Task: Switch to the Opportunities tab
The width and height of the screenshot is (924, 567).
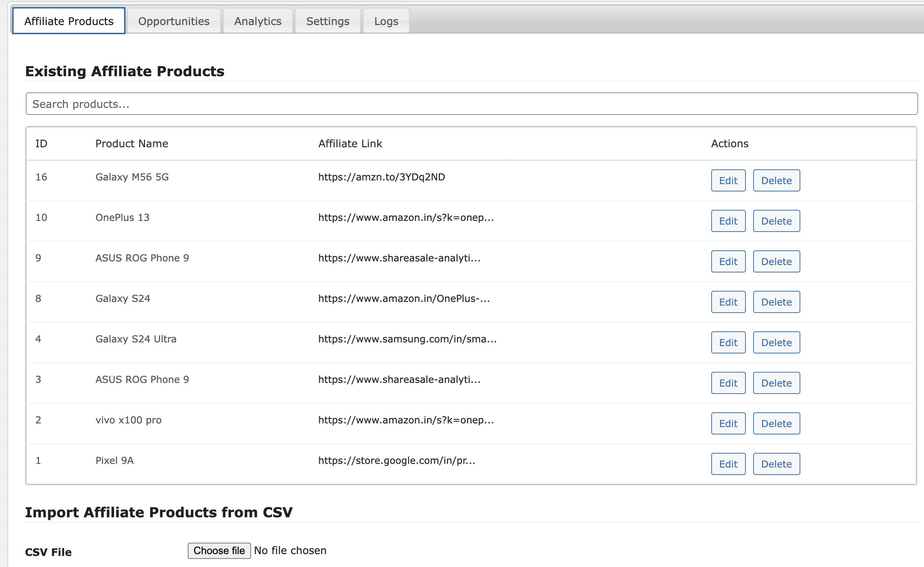Action: point(174,21)
